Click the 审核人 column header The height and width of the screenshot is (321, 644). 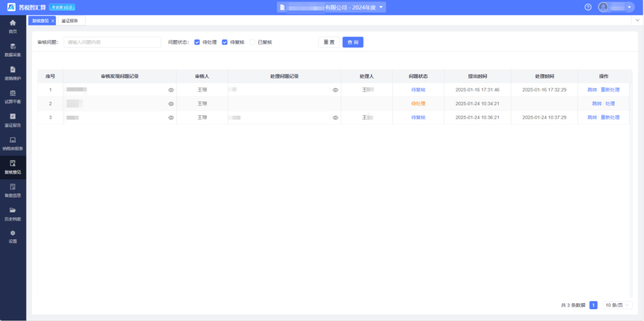202,76
